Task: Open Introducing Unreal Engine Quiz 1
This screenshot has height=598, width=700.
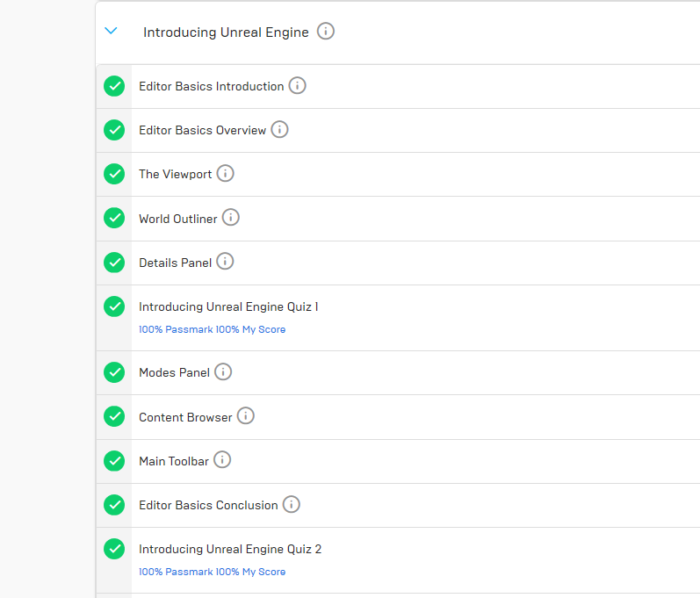Action: (228, 306)
